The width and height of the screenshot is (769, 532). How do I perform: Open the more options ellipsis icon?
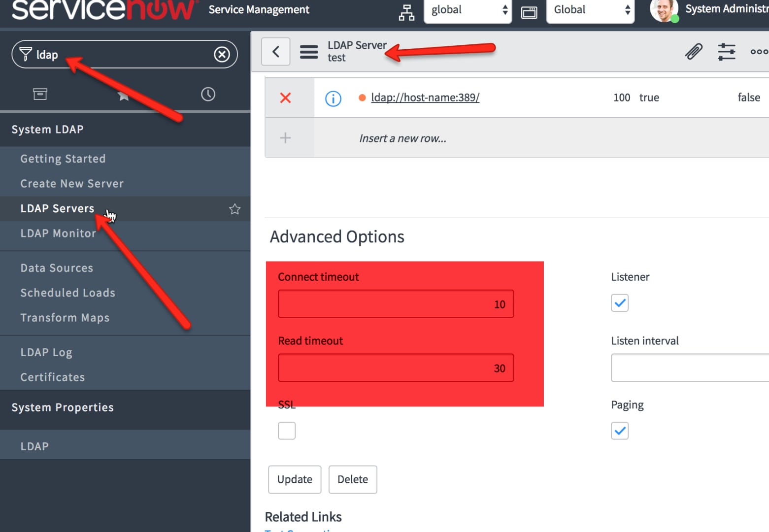coord(759,51)
